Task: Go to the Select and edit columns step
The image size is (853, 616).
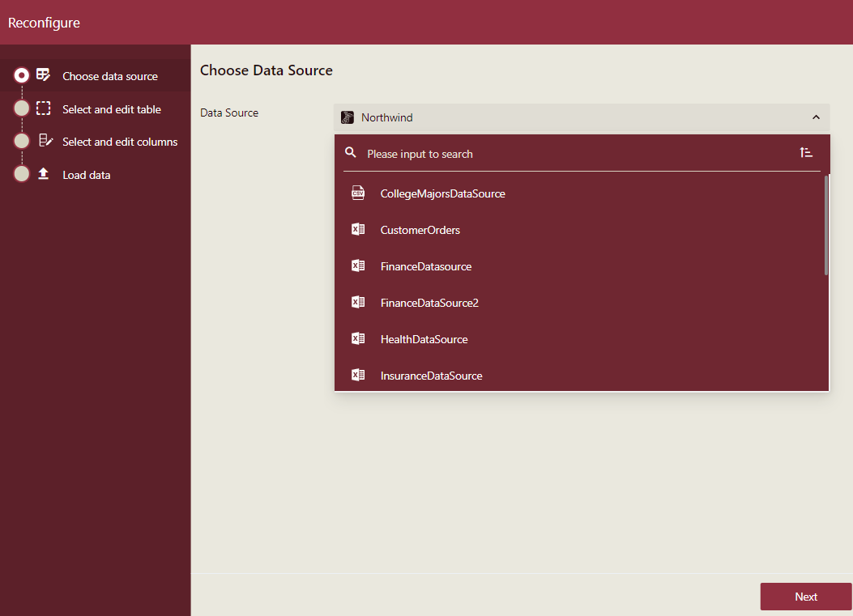Action: coord(119,141)
